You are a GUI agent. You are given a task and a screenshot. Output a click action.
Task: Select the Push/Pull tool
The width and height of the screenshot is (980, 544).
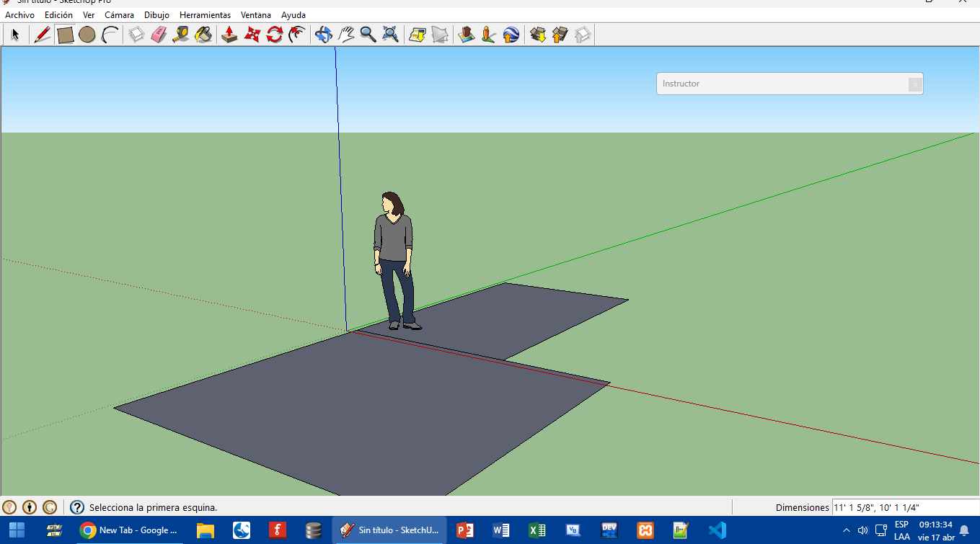pyautogui.click(x=229, y=35)
